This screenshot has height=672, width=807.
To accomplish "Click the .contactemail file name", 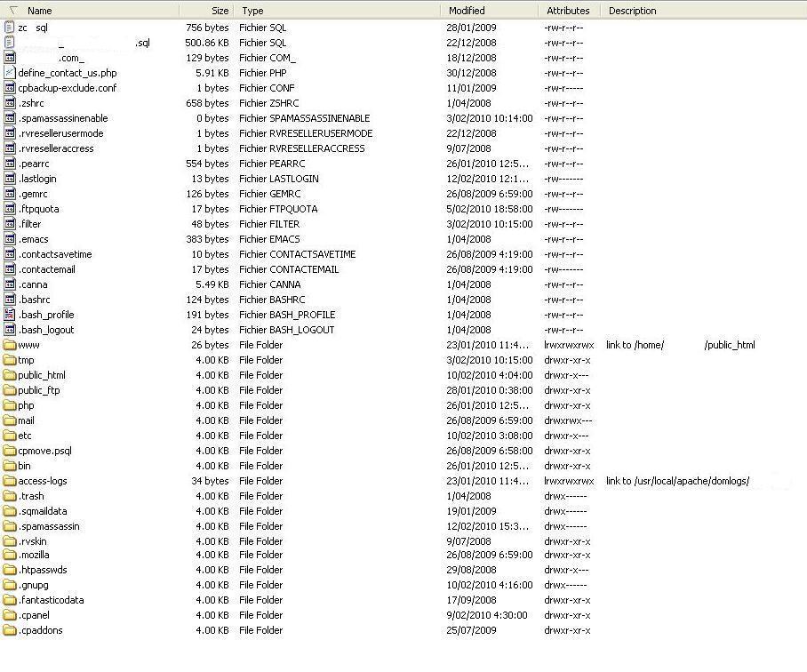I will (x=47, y=269).
